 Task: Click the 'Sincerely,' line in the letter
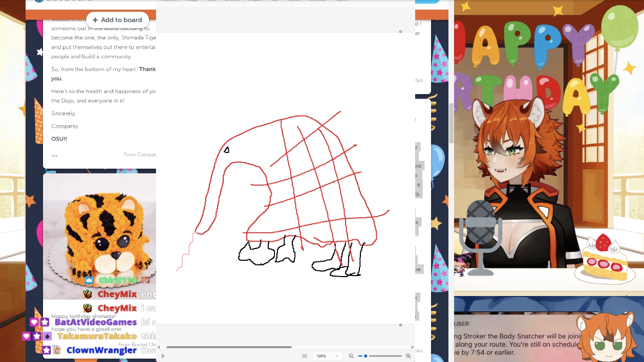[63, 114]
